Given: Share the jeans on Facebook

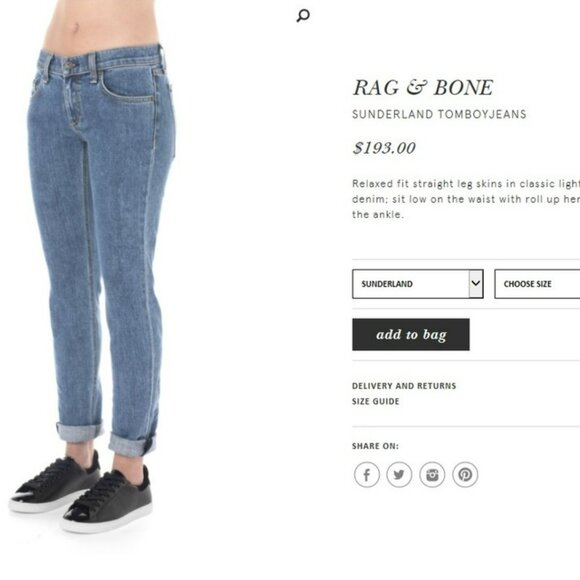Looking at the screenshot, I should pyautogui.click(x=367, y=474).
